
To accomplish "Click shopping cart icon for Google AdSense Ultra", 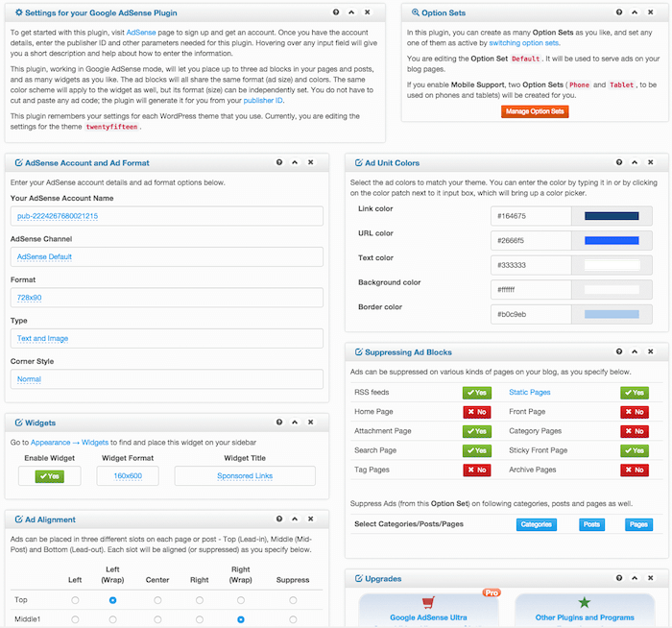I will pos(428,602).
